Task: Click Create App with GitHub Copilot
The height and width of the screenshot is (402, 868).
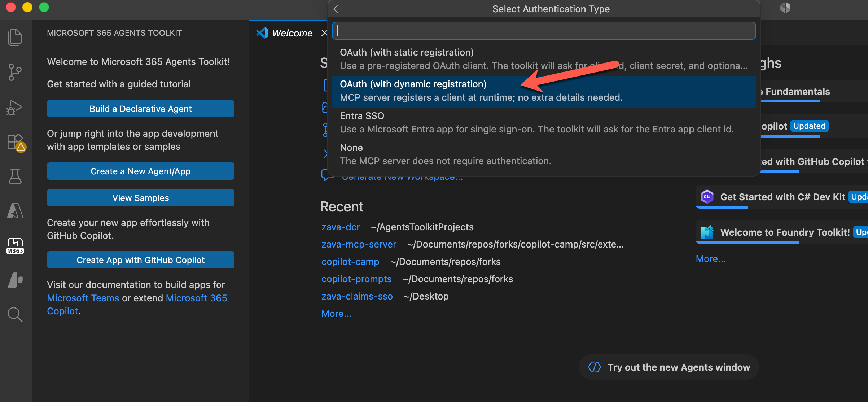Action: click(141, 260)
